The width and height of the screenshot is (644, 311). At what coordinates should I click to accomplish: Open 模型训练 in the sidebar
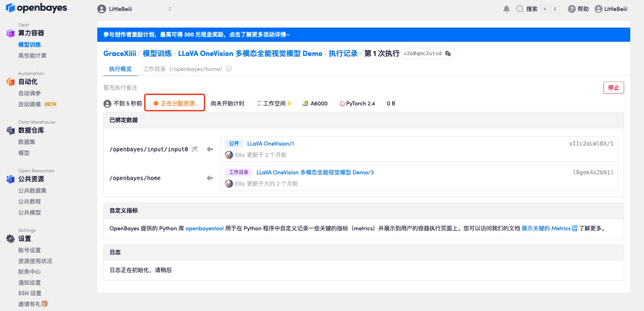click(30, 44)
